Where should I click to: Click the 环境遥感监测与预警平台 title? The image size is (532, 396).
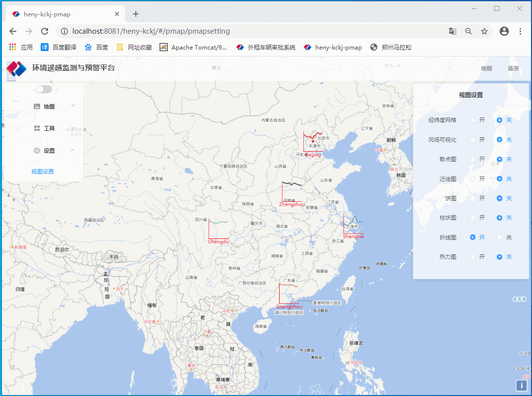(73, 68)
